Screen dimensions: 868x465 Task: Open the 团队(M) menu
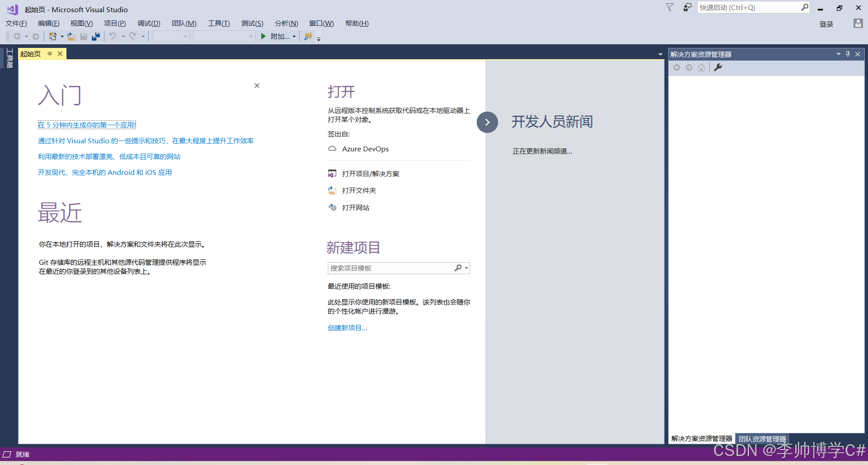[x=184, y=23]
